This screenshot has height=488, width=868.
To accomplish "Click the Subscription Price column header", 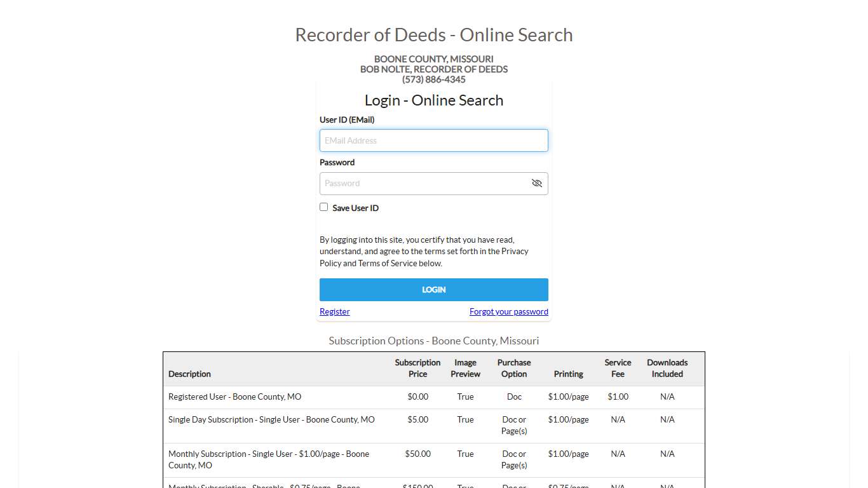I will point(417,369).
